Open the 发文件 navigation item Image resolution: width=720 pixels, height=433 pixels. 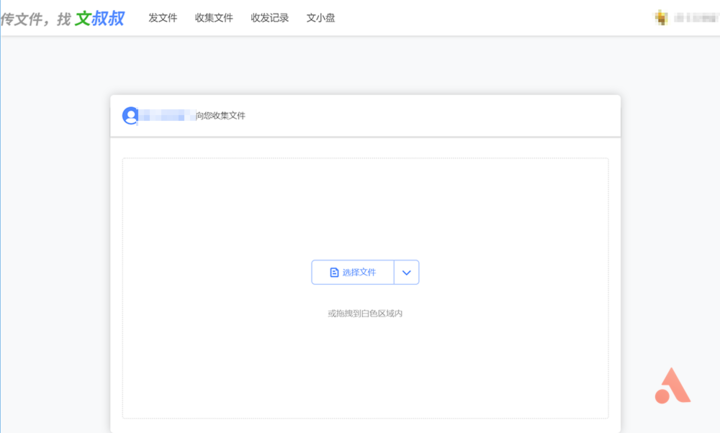coord(163,18)
